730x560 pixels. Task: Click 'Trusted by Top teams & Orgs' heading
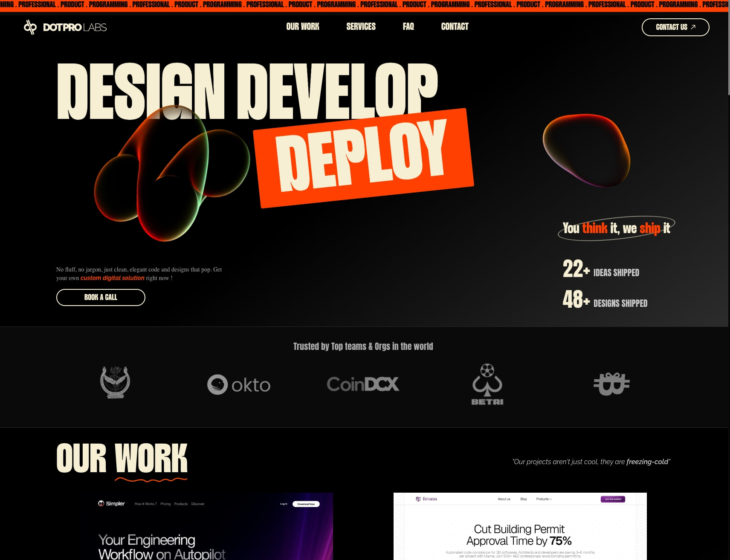(363, 346)
